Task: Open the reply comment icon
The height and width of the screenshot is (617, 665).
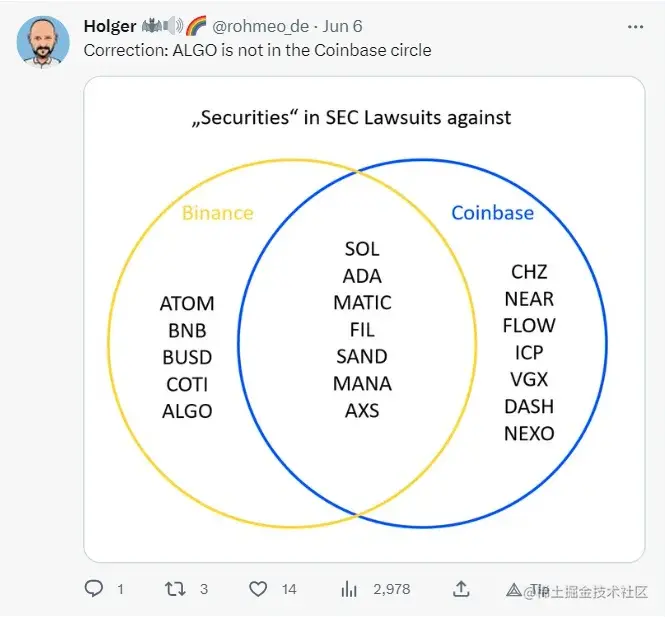Action: 94,589
